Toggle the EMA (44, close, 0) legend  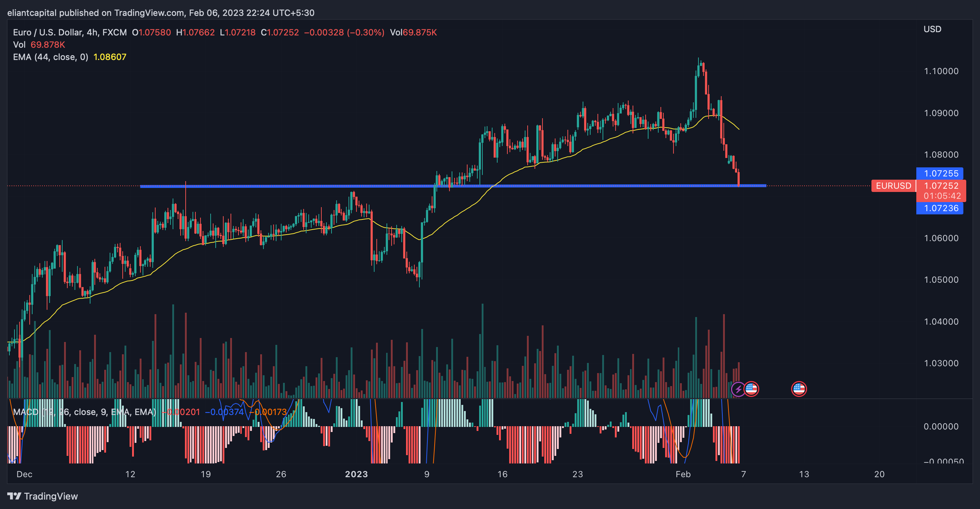[x=51, y=57]
